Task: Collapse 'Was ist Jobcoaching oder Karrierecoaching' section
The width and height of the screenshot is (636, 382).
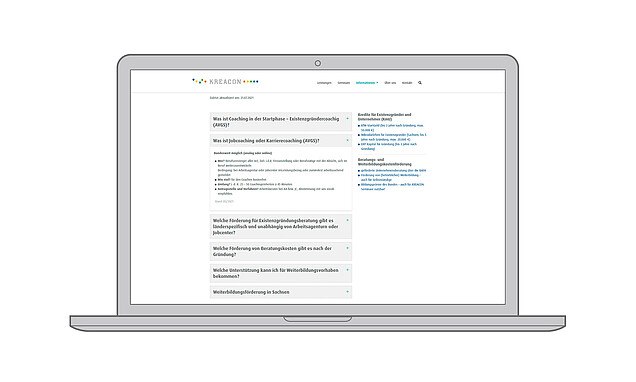Action: click(281, 141)
